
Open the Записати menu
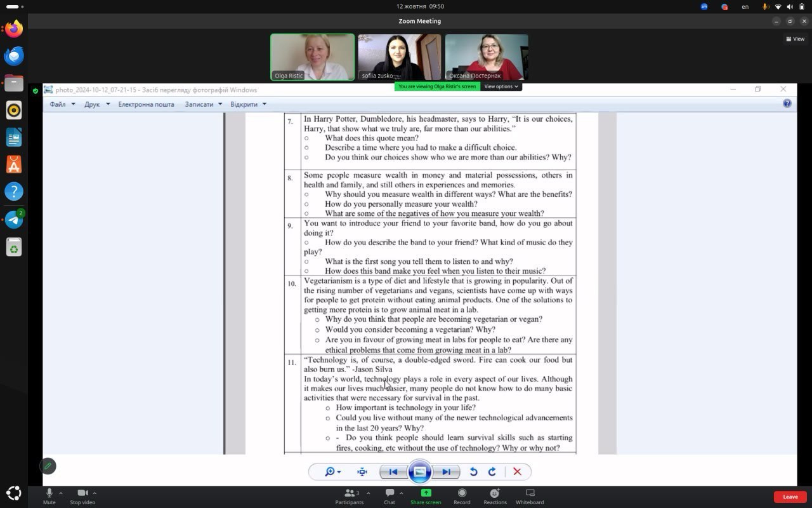(x=204, y=104)
